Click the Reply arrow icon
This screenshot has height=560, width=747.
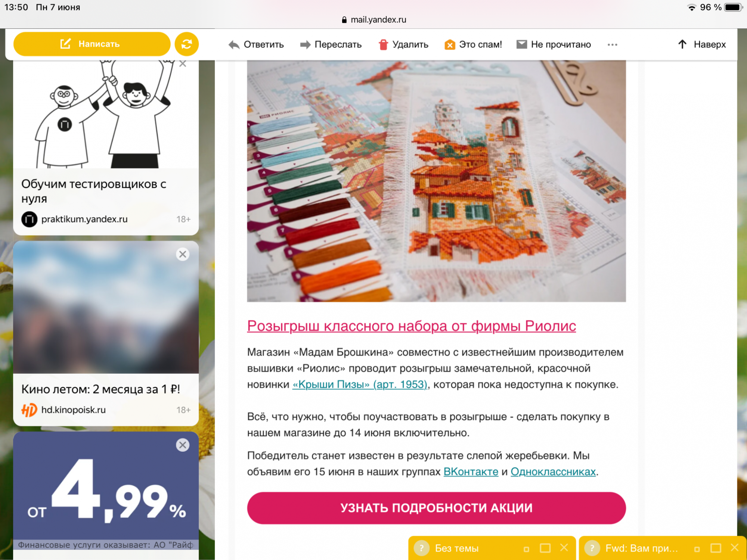[x=234, y=45]
